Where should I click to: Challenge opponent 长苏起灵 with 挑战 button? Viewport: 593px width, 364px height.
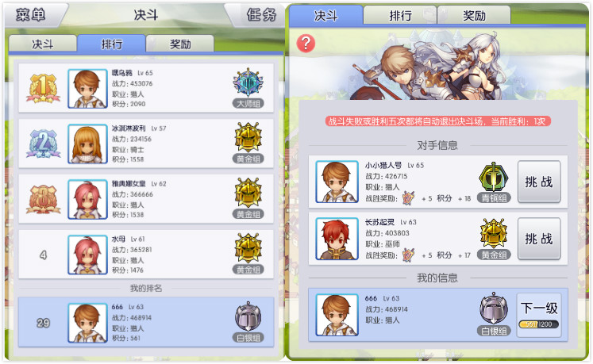pos(539,239)
